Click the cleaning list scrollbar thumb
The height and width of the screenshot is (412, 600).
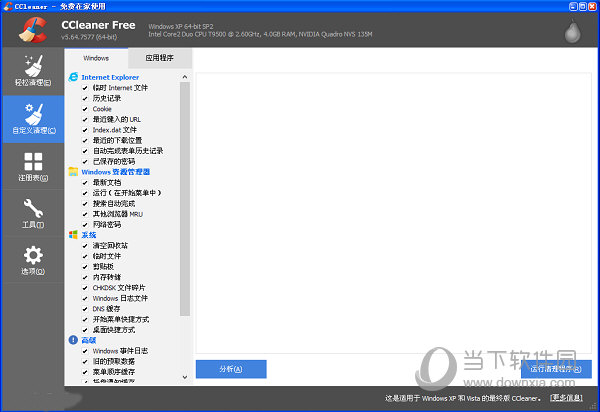(x=185, y=199)
